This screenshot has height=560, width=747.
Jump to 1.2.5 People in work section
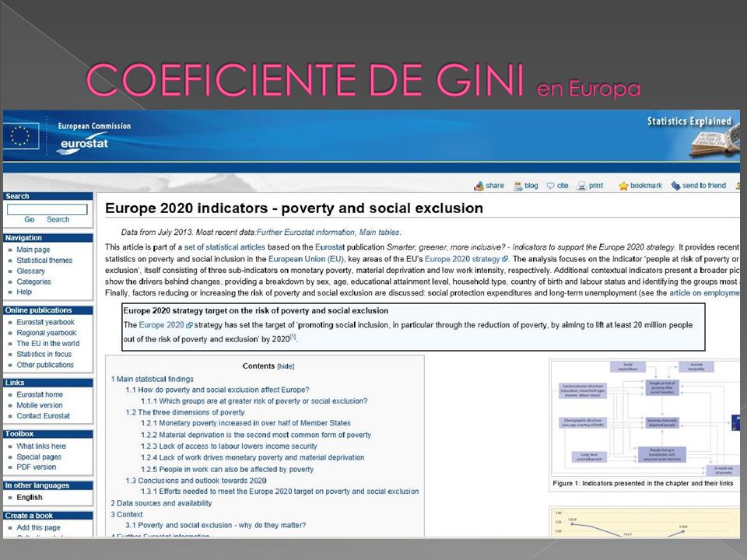click(x=227, y=470)
